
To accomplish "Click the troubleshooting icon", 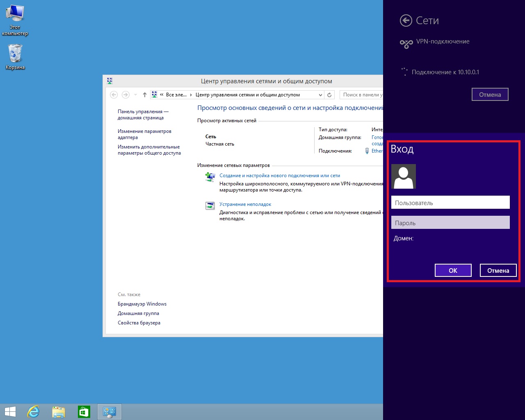I will click(210, 205).
